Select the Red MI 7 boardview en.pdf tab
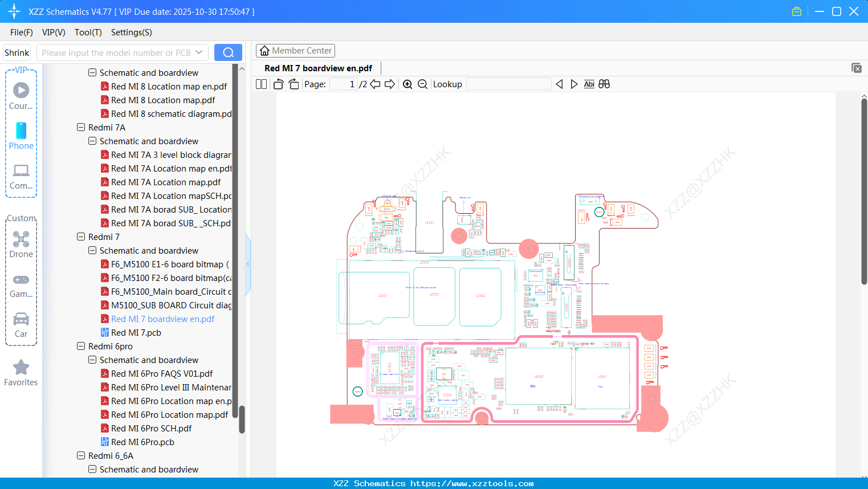Viewport: 868px width, 489px height. [318, 68]
